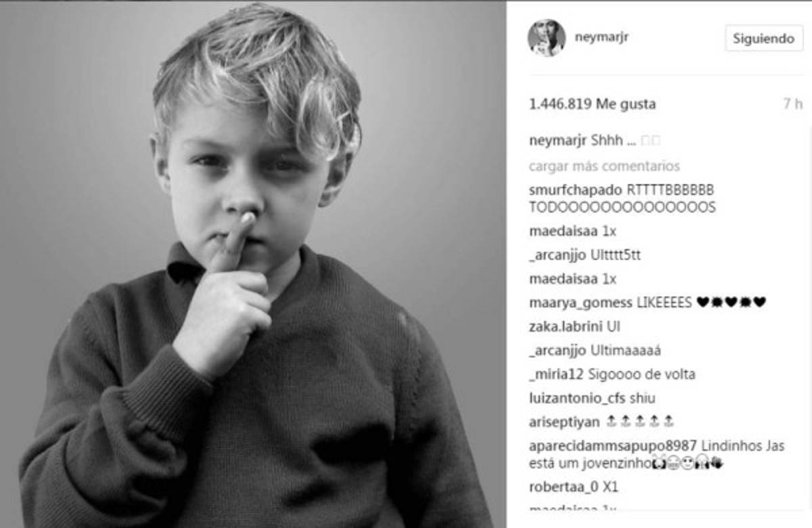Screen dimensions: 812x528
Task: Open _arcanjjo profile from Ulttttt5tt comment
Action: (558, 255)
